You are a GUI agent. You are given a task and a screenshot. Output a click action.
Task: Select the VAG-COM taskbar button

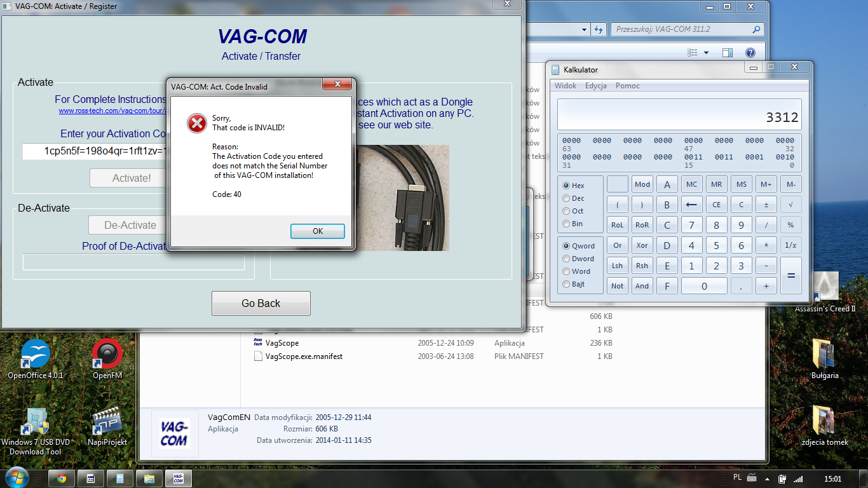point(178,478)
